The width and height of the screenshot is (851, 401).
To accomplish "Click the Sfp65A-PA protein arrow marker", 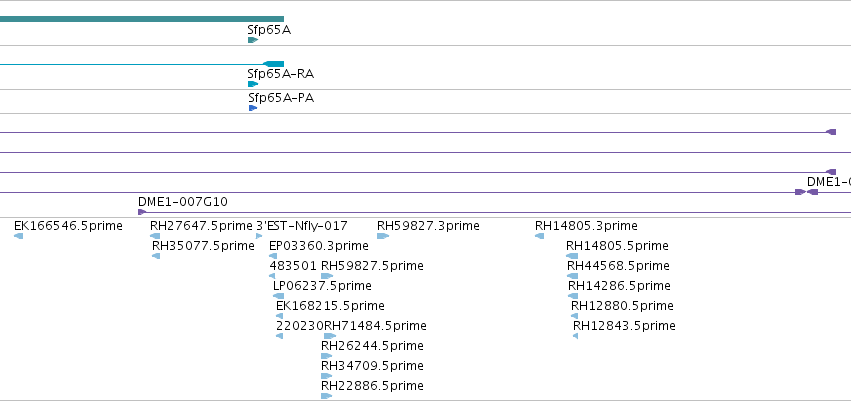I will click(x=253, y=108).
